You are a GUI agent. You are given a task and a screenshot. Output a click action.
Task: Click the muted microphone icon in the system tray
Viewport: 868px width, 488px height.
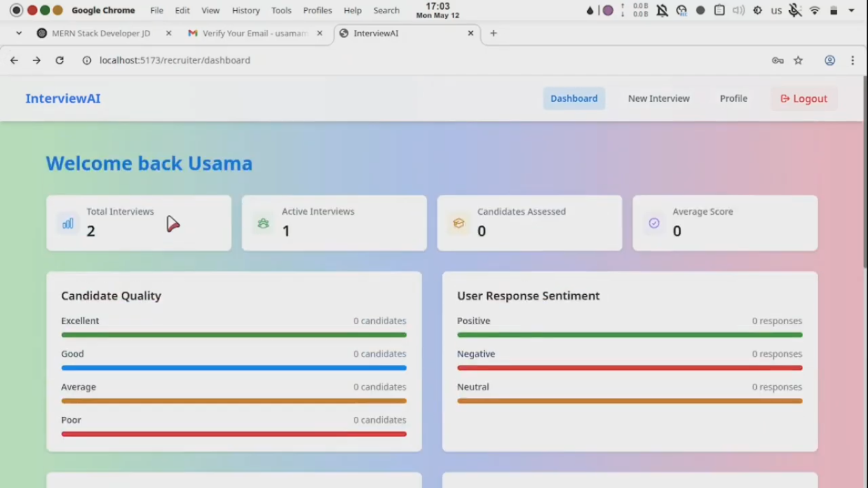795,10
